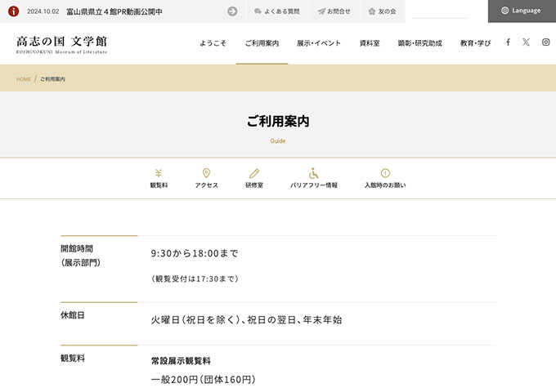Screen dimensions: 556x392
Task: Jump to the 研修室 section label
Action: coord(254,185)
